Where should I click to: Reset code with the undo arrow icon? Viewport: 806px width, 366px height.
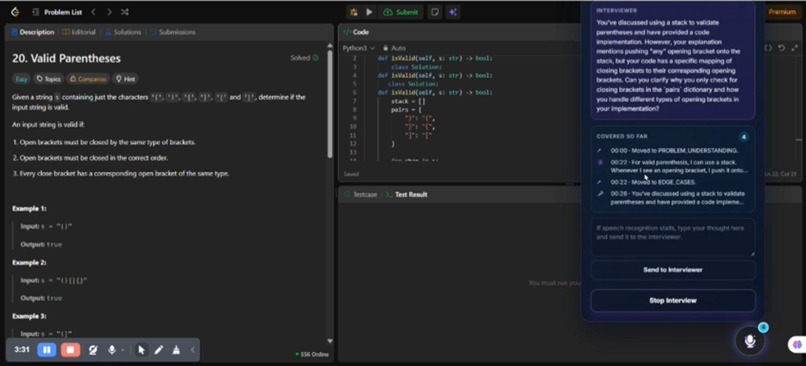[781, 48]
